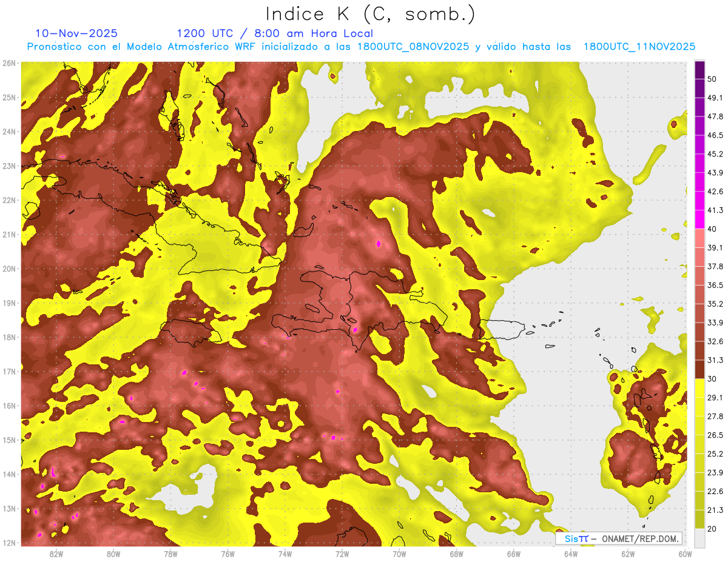Click the 20N latitude label
The width and height of the screenshot is (728, 562).
point(8,269)
